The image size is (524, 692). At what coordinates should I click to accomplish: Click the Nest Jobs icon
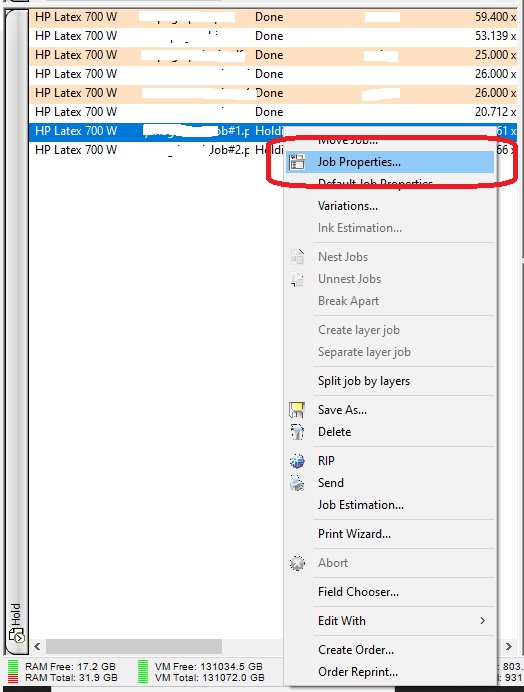297,256
